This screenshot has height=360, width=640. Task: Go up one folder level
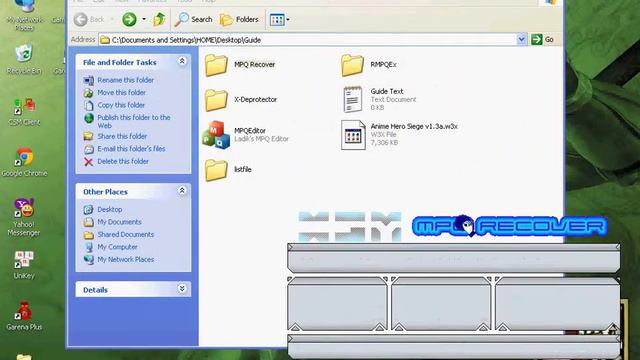click(x=159, y=19)
